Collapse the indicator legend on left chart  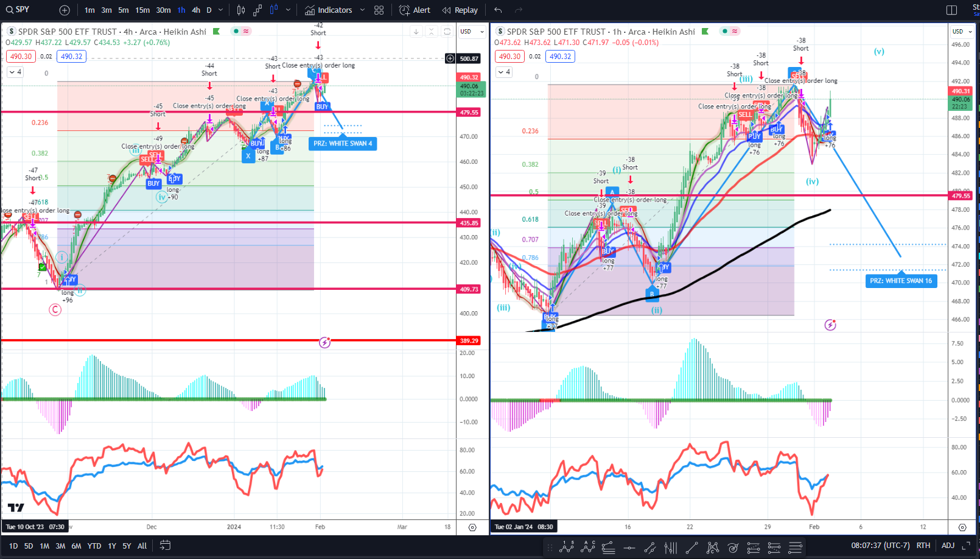[15, 72]
